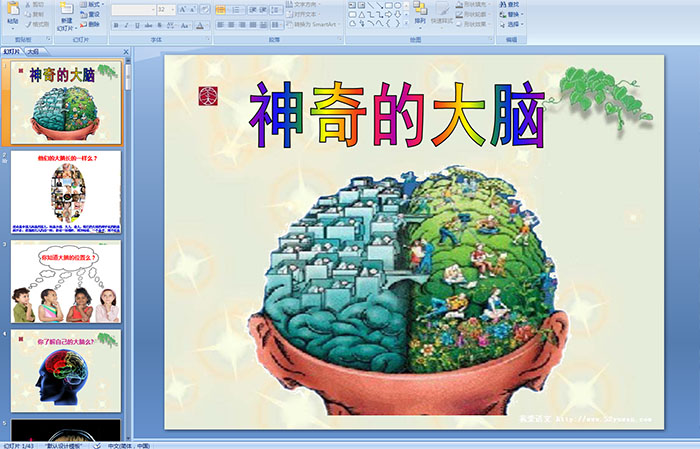This screenshot has height=449, width=700.
Task: Click the Increase Font Size icon
Action: [183, 9]
